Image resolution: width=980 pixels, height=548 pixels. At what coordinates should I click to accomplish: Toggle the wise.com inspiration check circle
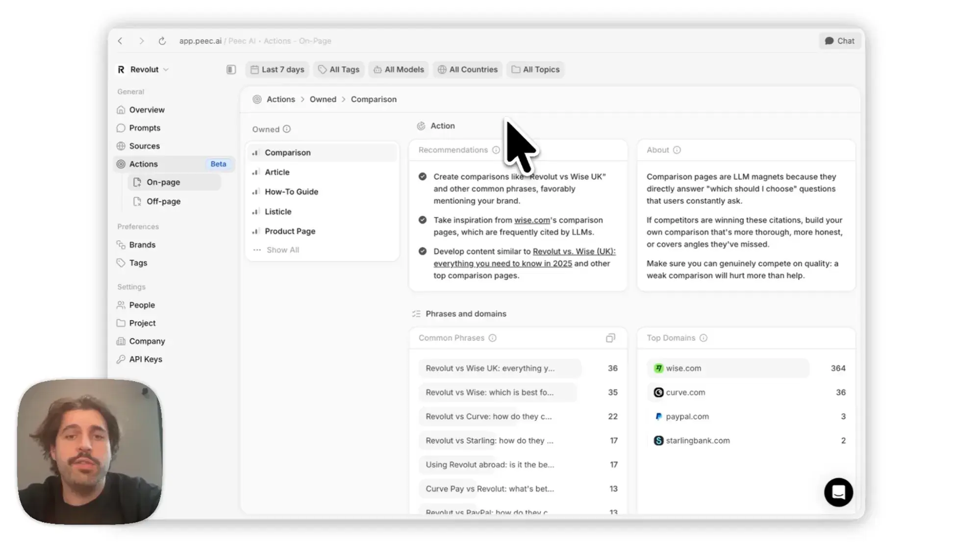tap(422, 220)
